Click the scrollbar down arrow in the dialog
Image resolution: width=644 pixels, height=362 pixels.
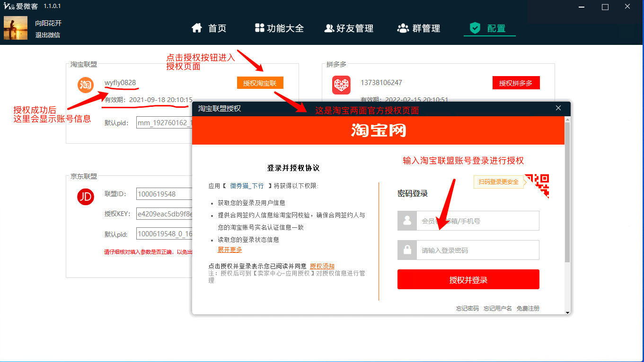click(567, 311)
